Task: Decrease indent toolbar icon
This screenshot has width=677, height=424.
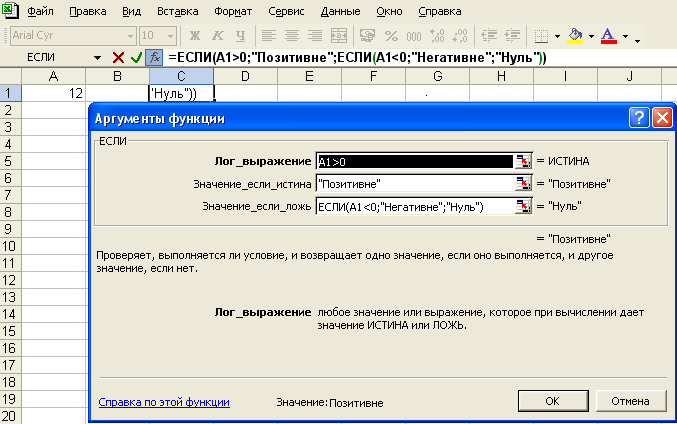Action: click(x=489, y=36)
